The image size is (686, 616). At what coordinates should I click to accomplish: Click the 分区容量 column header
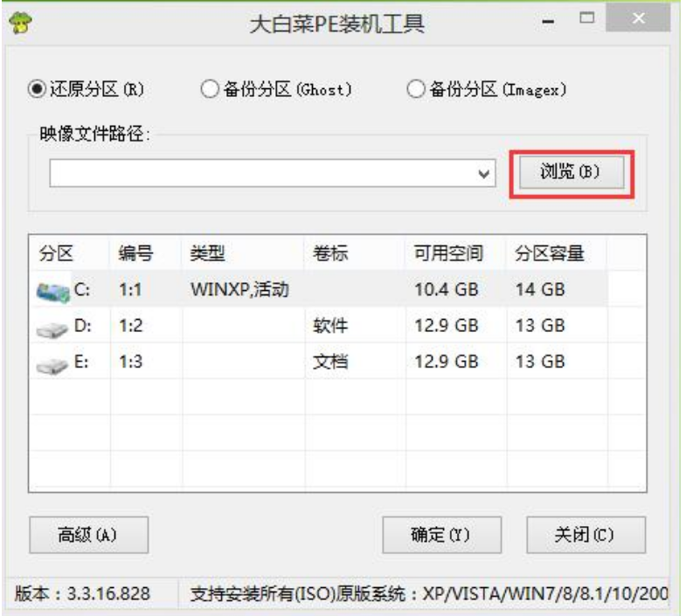[x=551, y=253]
